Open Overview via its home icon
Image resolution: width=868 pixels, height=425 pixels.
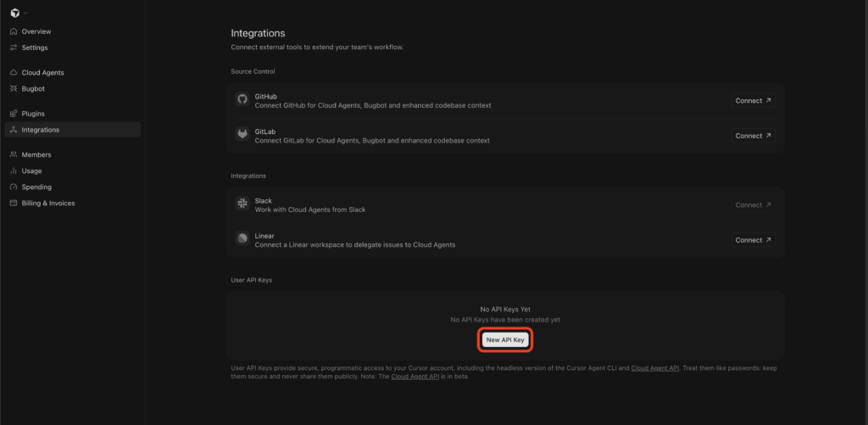coord(14,31)
